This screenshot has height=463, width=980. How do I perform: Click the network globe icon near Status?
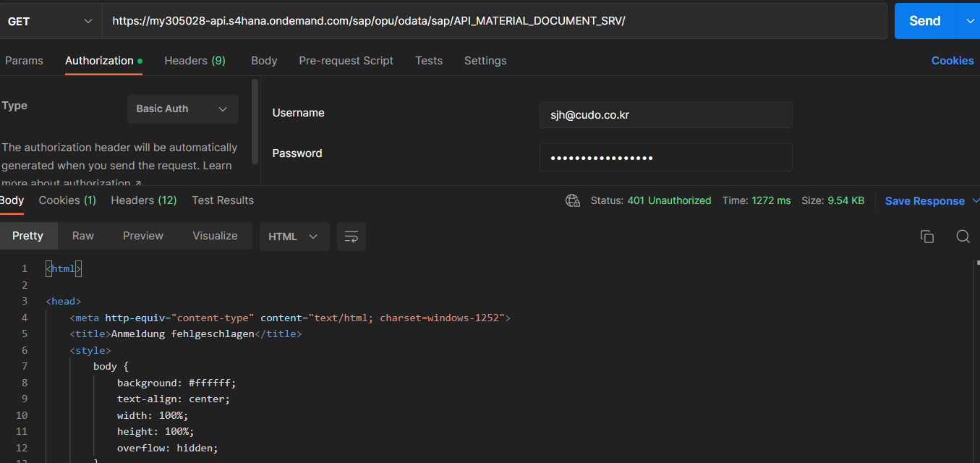coord(573,200)
